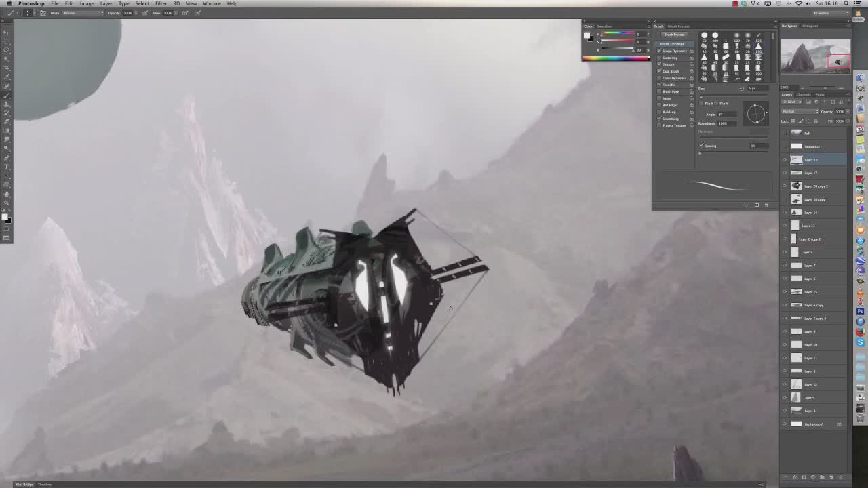Toggle the Wet Edges brush option
868x488 pixels.
click(x=659, y=105)
